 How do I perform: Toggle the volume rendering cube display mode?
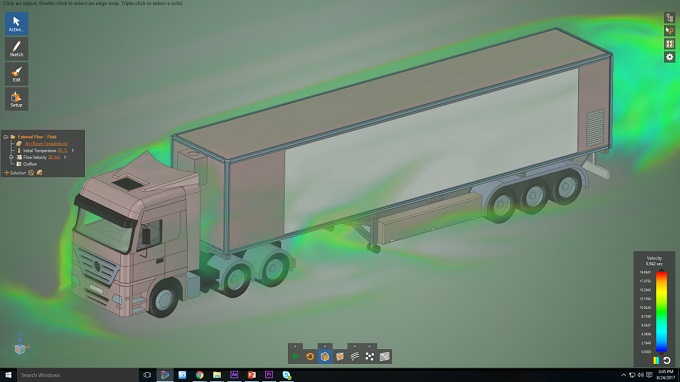tap(325, 356)
